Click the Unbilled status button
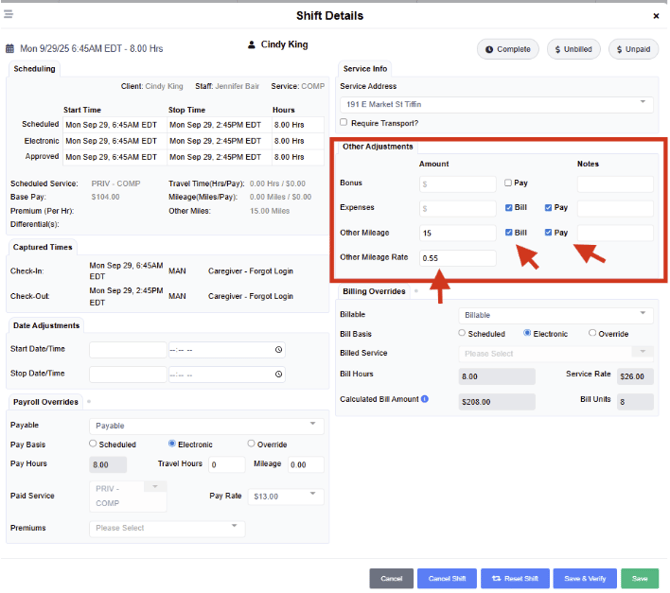 pyautogui.click(x=572, y=49)
